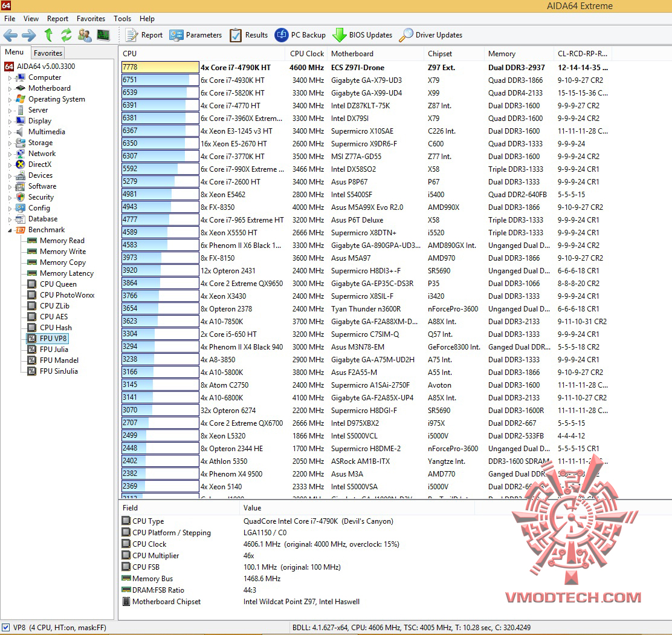The image size is (672, 635).
Task: Open the Report menu
Action: pos(57,18)
